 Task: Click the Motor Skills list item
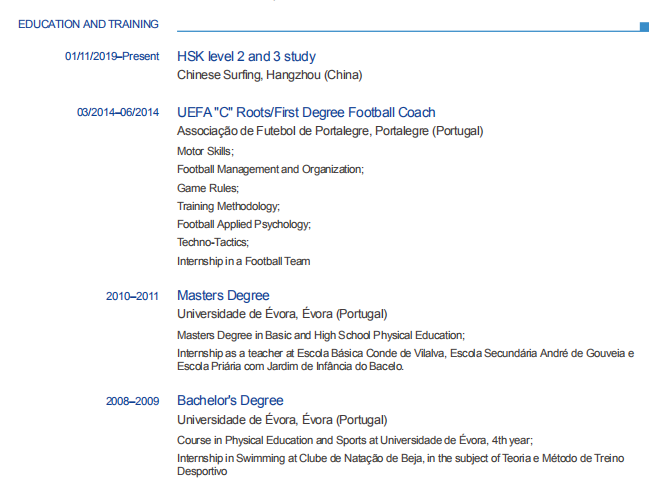205,151
